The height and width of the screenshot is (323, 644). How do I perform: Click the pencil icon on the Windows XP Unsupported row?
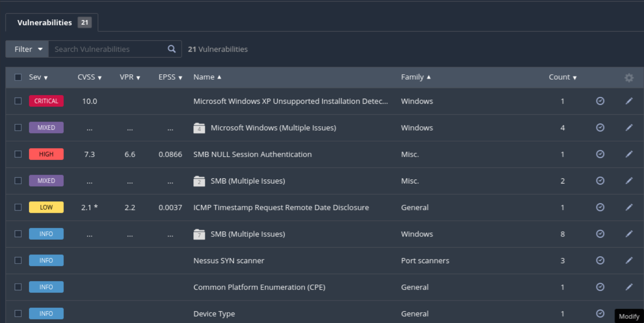coord(629,101)
